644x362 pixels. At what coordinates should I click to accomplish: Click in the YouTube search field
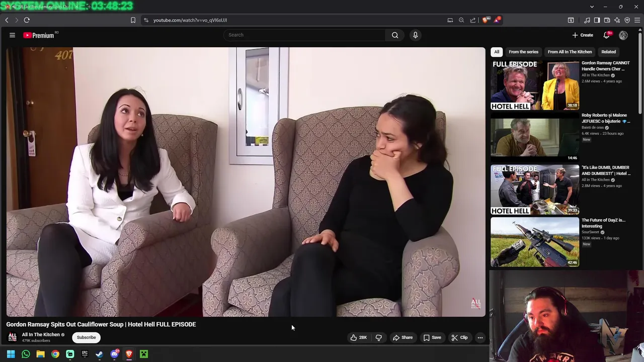[x=305, y=35]
